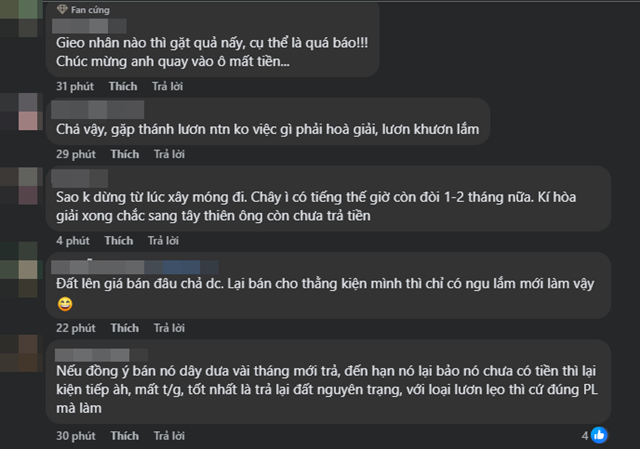Like the "Đất lên giá" comment
640x449 pixels.
click(x=125, y=327)
